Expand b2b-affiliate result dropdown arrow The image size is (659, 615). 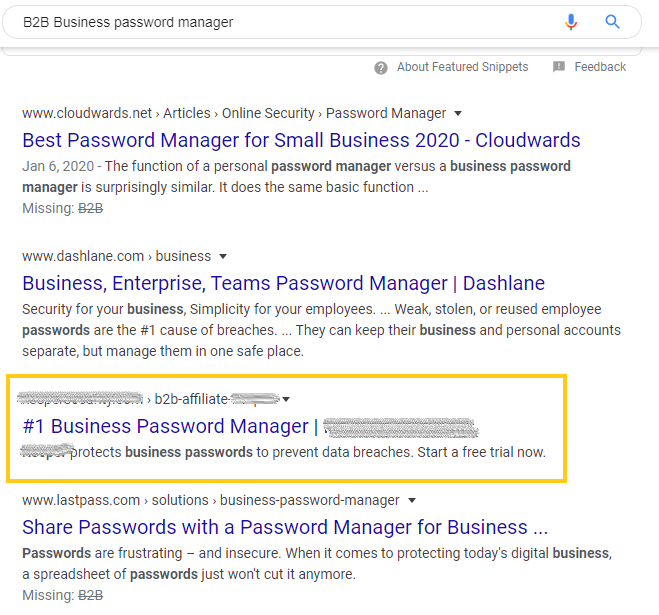286,399
